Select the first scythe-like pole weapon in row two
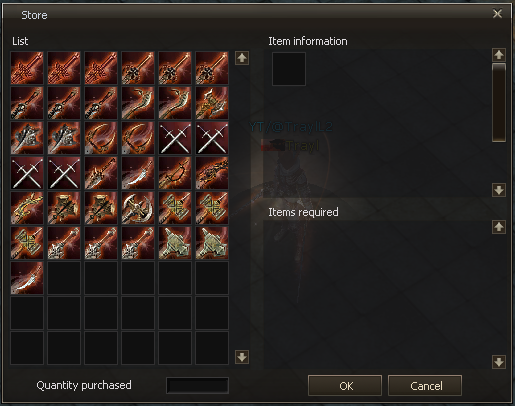The width and height of the screenshot is (515, 406). tap(138, 103)
